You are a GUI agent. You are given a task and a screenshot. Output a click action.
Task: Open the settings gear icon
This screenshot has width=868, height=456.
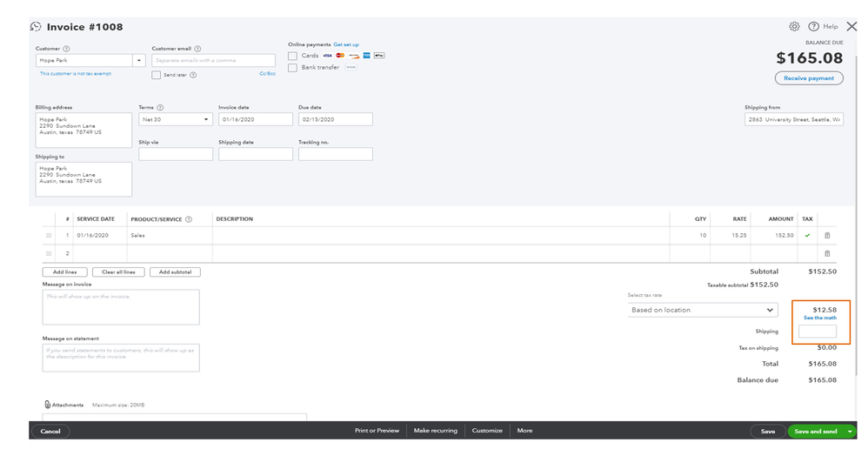click(794, 27)
